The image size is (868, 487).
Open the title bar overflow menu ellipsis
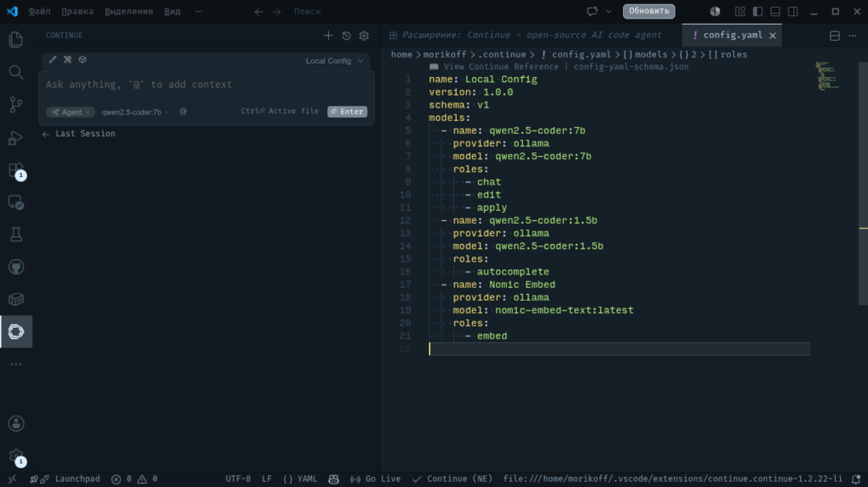[x=198, y=11]
